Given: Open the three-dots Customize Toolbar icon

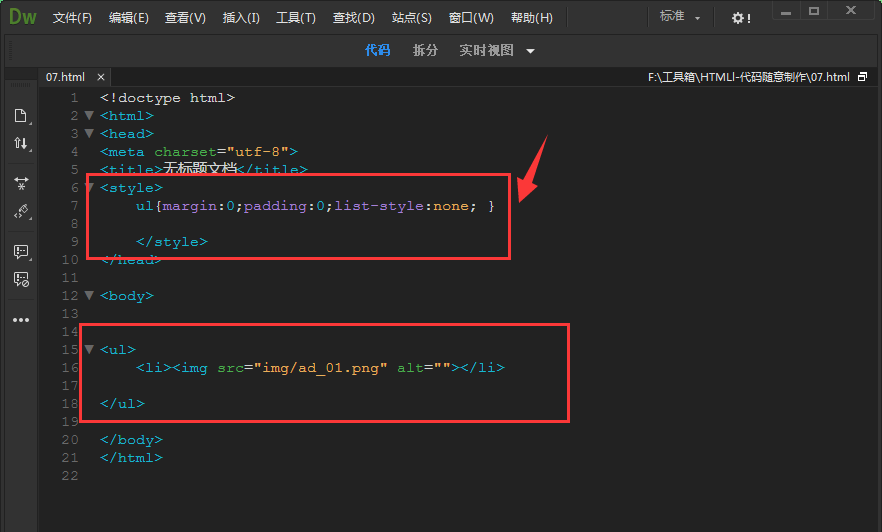Looking at the screenshot, I should (x=20, y=320).
